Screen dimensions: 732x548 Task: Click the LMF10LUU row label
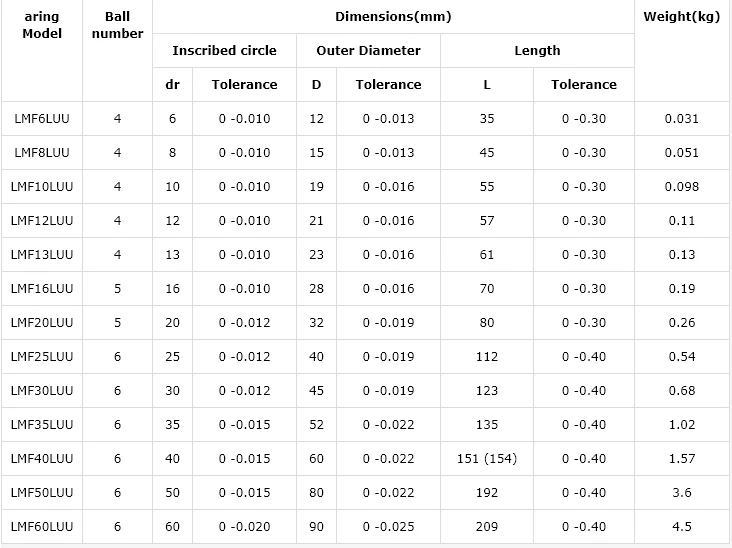click(x=42, y=187)
